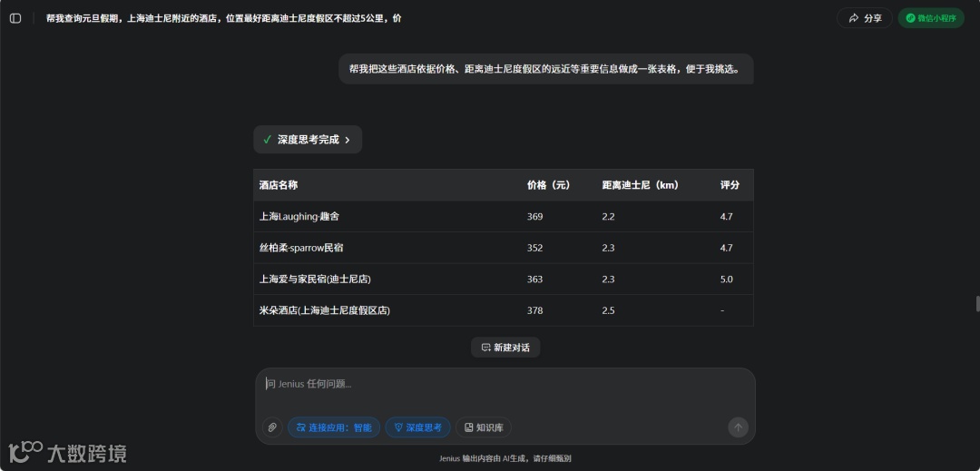Select the 丝柏柔·sparrow民宿 cell
This screenshot has width=980, height=471.
pos(301,248)
